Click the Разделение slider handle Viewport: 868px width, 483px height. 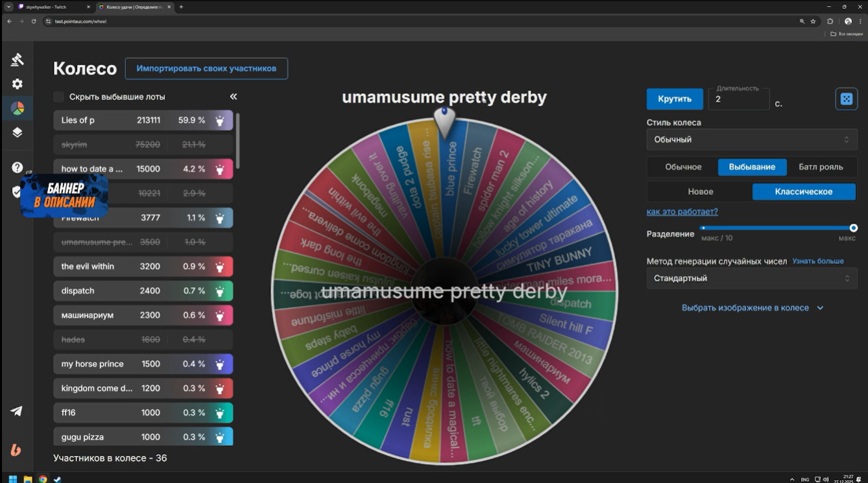point(854,228)
